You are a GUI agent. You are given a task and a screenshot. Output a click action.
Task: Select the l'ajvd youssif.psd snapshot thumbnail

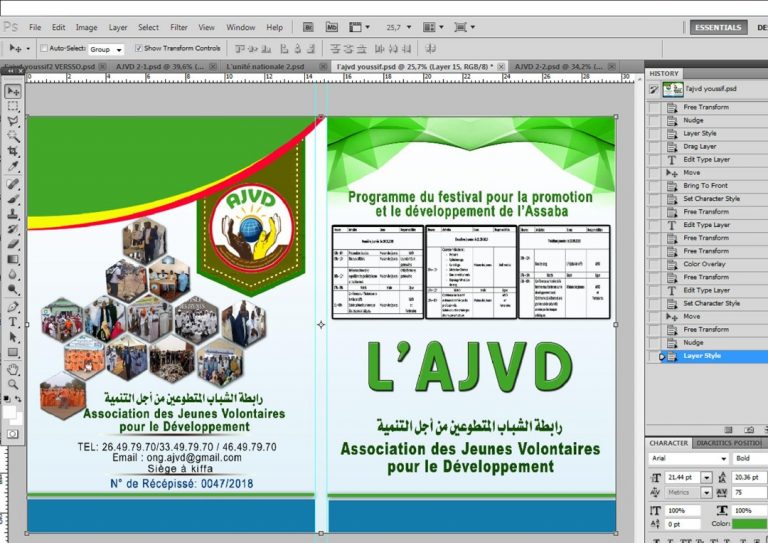tap(672, 90)
